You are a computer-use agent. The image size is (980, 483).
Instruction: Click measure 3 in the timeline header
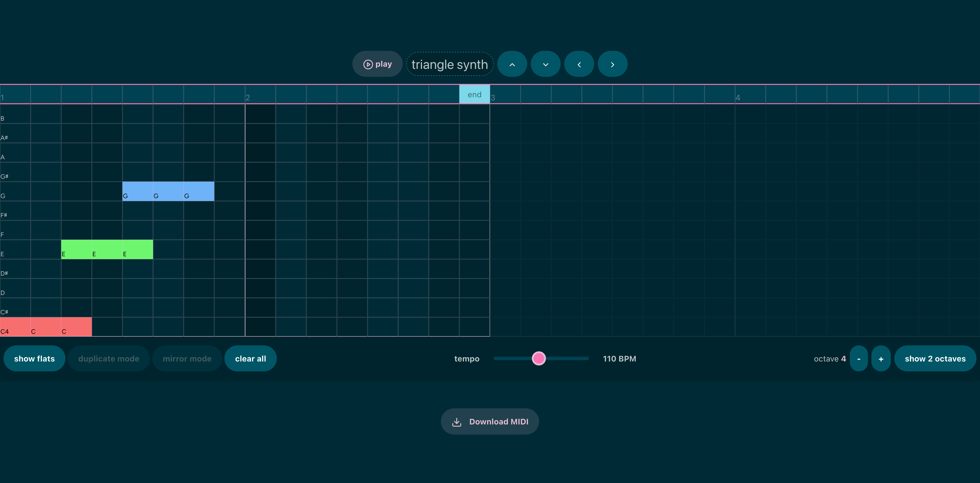tap(505, 94)
